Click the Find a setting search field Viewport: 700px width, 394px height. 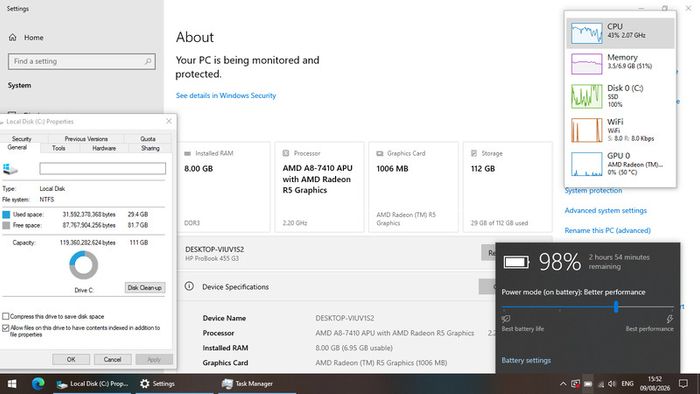click(82, 61)
